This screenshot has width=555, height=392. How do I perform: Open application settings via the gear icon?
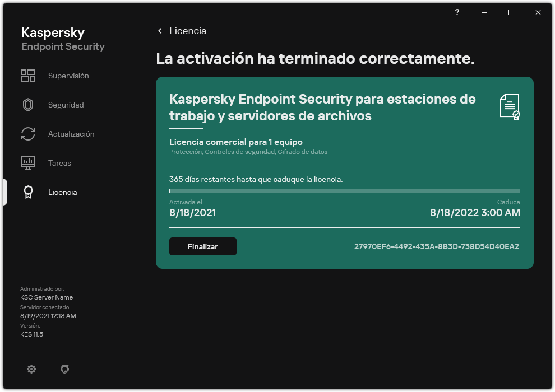(x=31, y=369)
